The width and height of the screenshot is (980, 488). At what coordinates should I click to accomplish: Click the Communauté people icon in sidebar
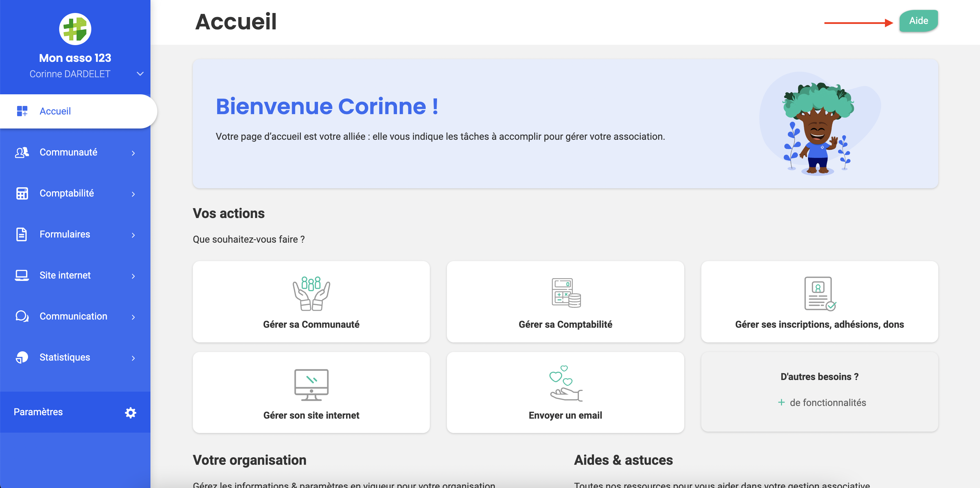click(x=22, y=152)
